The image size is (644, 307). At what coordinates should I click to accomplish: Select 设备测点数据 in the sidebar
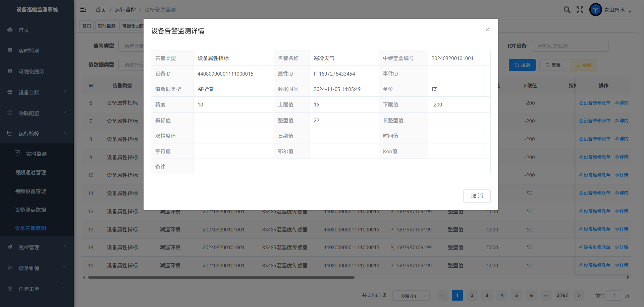point(31,210)
